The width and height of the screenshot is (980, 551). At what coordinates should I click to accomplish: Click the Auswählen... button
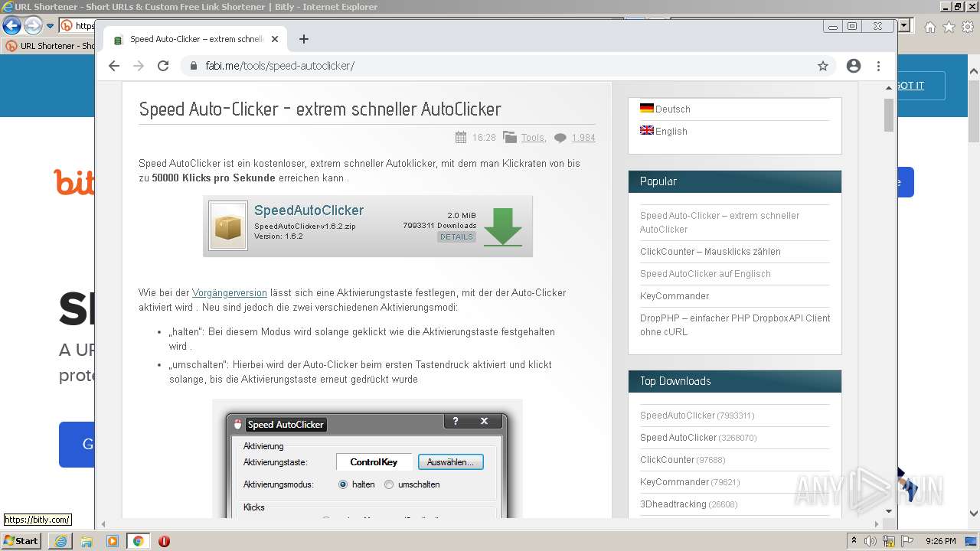click(x=450, y=462)
